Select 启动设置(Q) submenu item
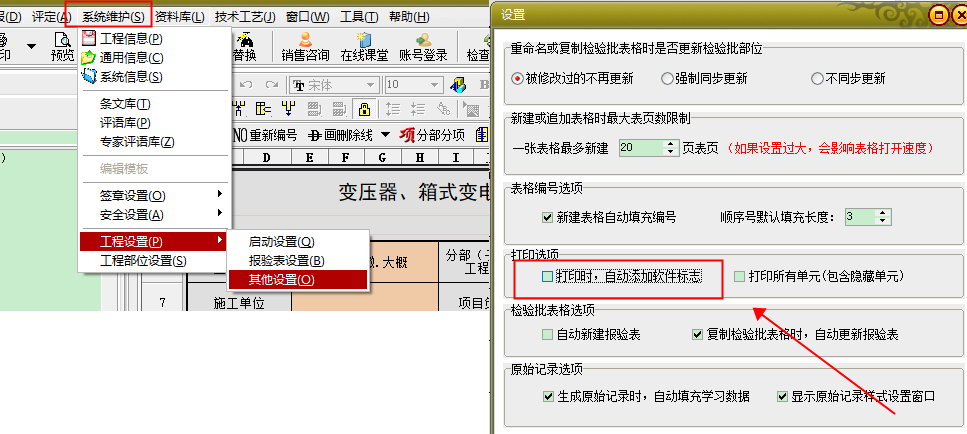967x434 pixels. [x=298, y=242]
